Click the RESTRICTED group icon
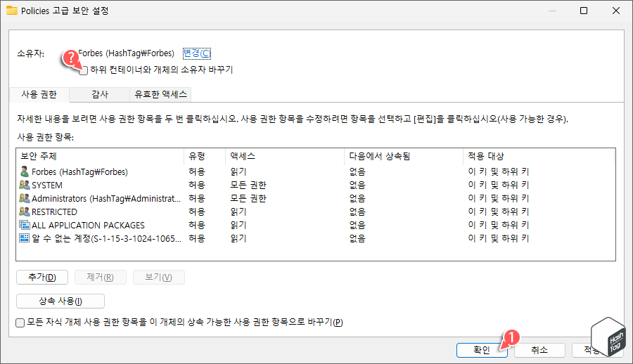 [24, 212]
